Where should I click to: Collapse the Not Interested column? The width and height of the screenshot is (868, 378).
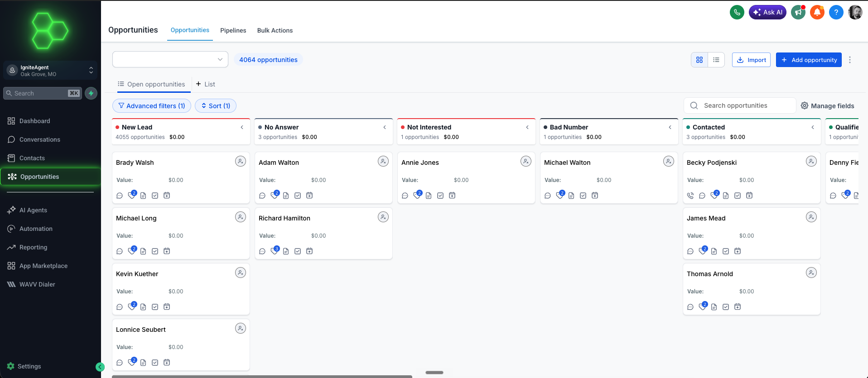(x=527, y=127)
